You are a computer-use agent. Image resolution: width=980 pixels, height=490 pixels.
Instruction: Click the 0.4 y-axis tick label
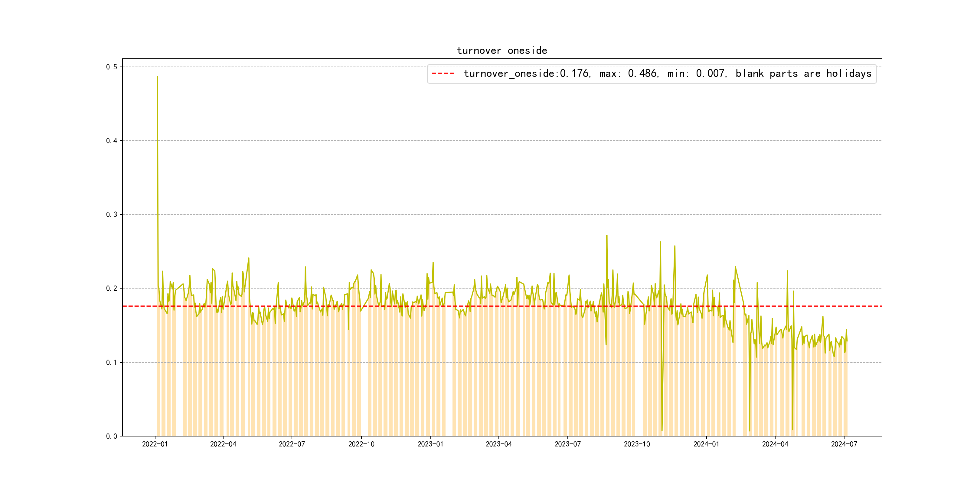(x=112, y=141)
